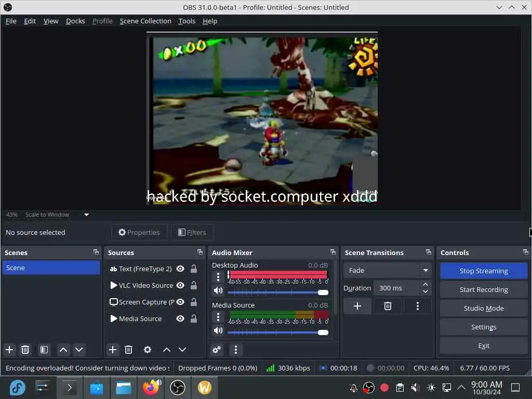Hide VLC Video Source eye icon
532x399 pixels.
coord(180,285)
